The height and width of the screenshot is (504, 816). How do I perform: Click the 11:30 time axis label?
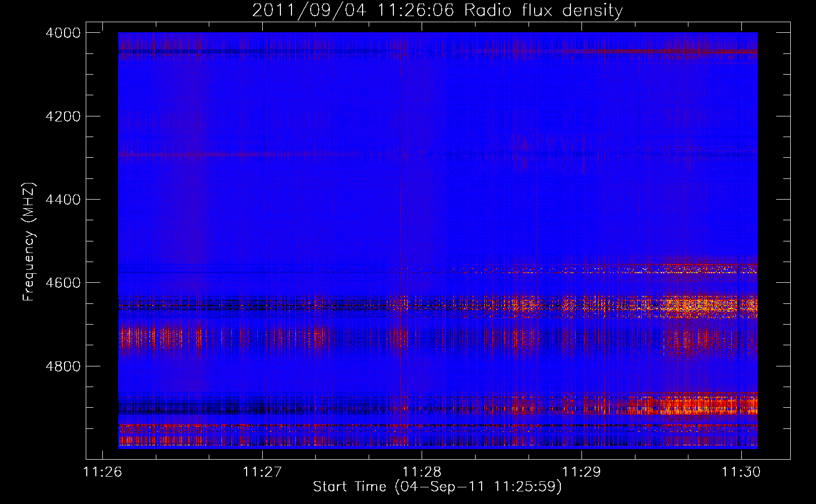[x=741, y=472]
